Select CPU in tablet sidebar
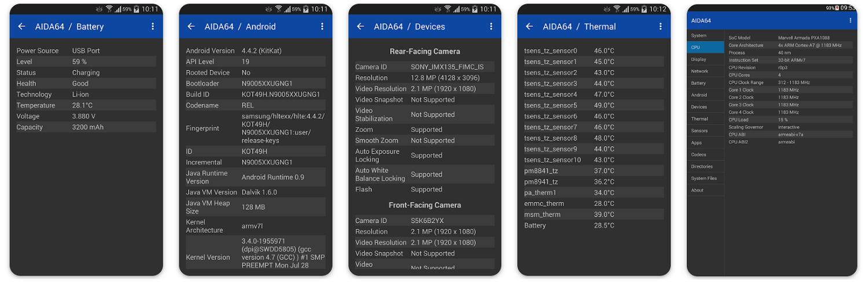The image size is (868, 286). pos(705,47)
